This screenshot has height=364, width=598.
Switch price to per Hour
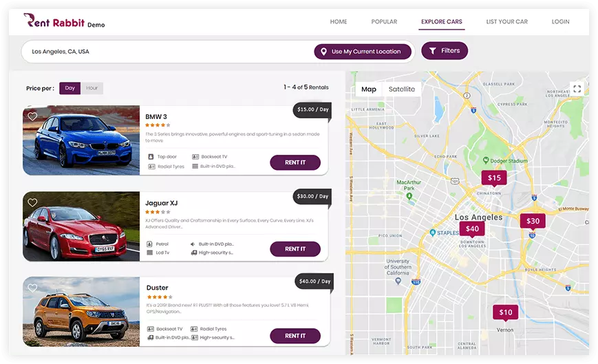click(x=92, y=88)
